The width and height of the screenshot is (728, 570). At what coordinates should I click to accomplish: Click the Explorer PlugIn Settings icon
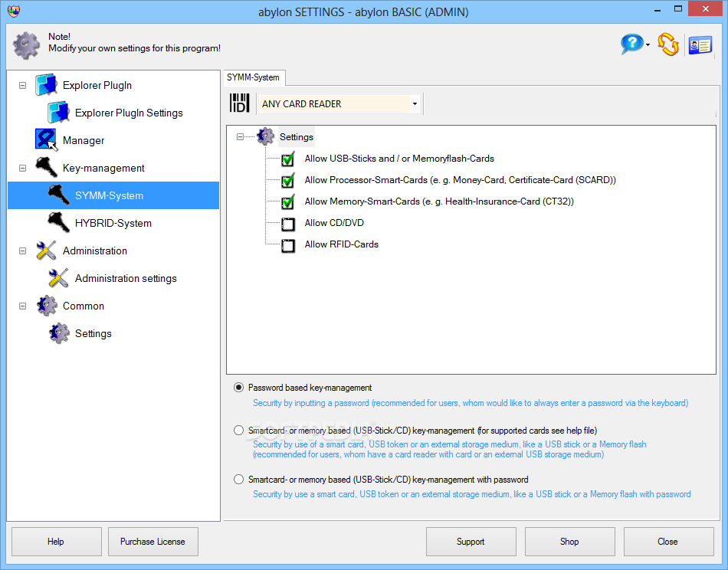tap(58, 113)
